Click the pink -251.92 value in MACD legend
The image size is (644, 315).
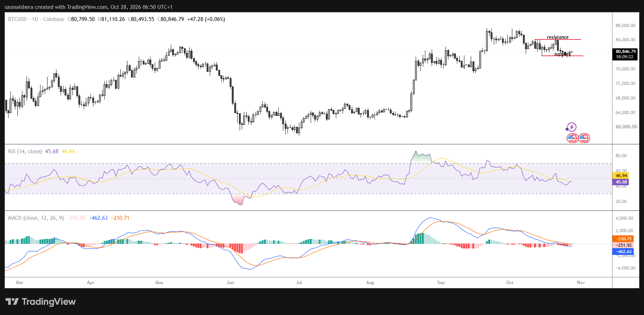[x=77, y=218]
